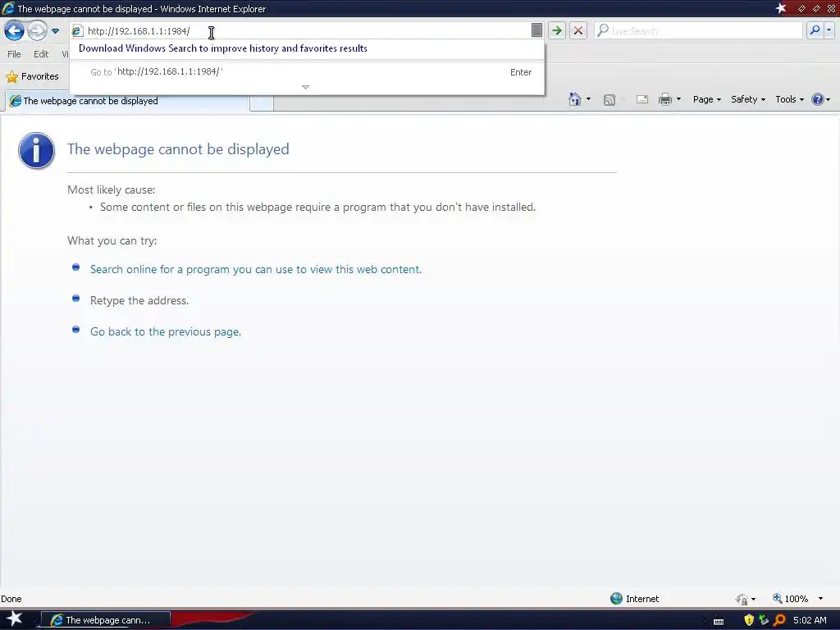Image resolution: width=840 pixels, height=630 pixels.
Task: Click the Protected Mode lock icon in status bar
Action: [742, 599]
